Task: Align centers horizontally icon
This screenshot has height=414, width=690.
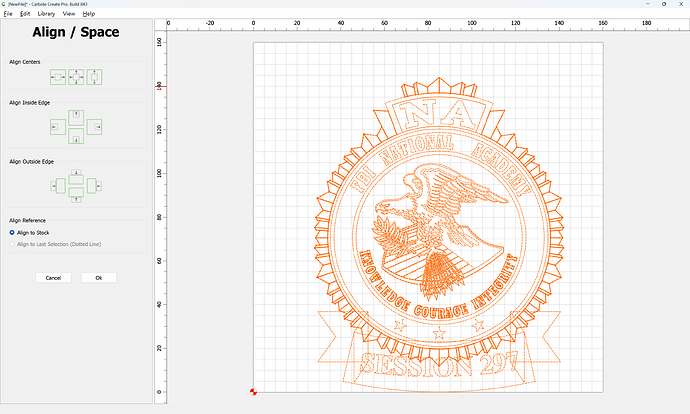Action: click(x=58, y=77)
